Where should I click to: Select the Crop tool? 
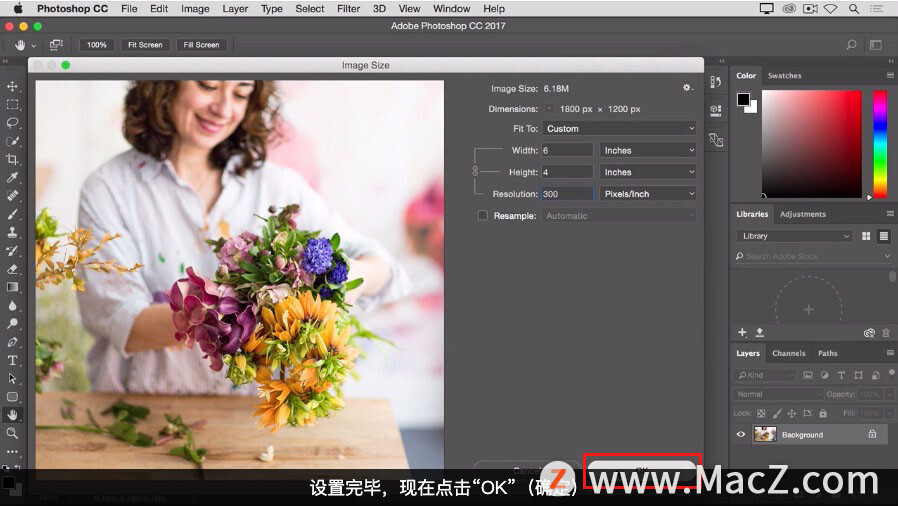(x=12, y=159)
